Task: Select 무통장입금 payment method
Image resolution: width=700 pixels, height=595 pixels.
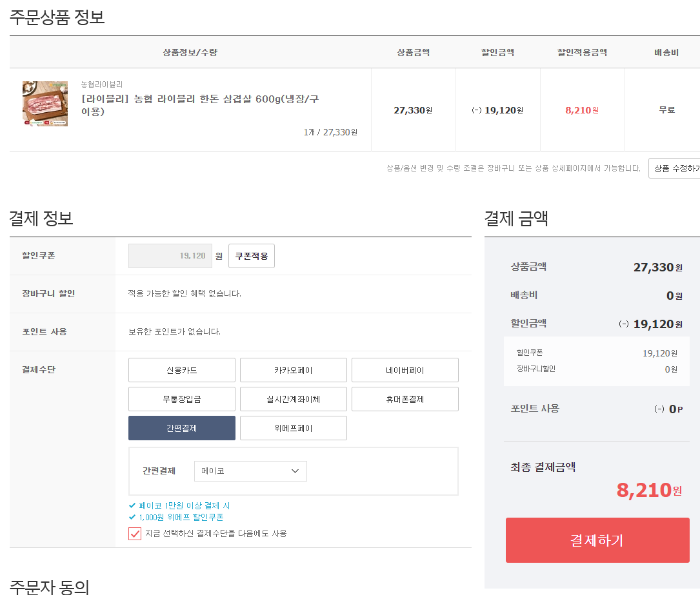Action: tap(182, 399)
